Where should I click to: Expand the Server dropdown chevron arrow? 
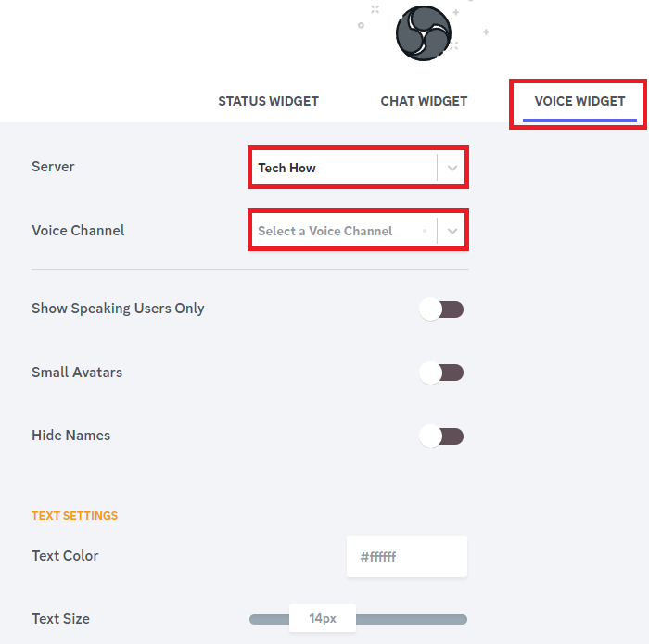coord(452,168)
